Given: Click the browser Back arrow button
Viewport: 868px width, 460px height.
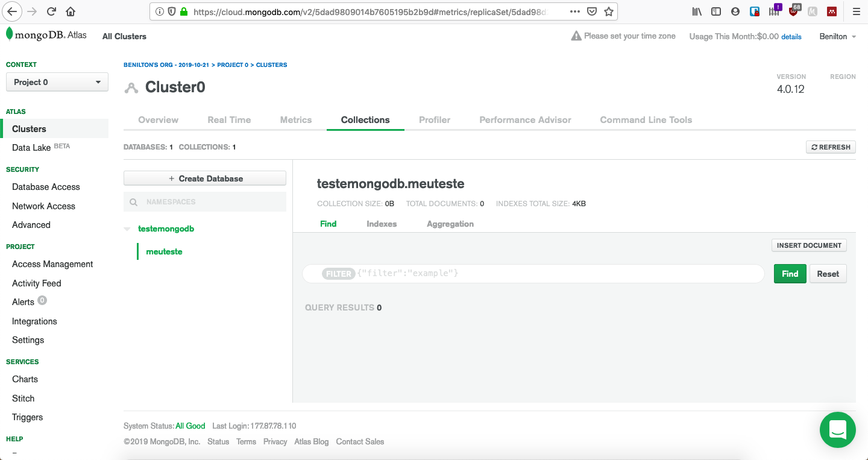Looking at the screenshot, I should point(13,11).
